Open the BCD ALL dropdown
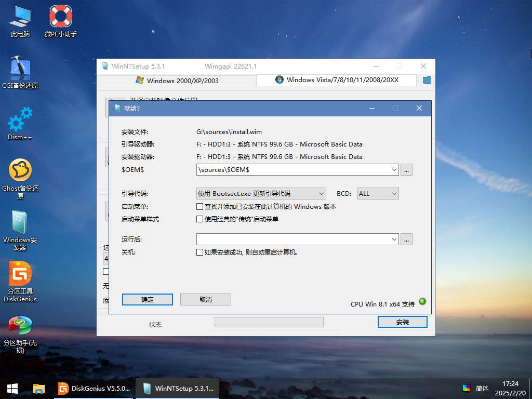This screenshot has width=532, height=399. coord(378,194)
